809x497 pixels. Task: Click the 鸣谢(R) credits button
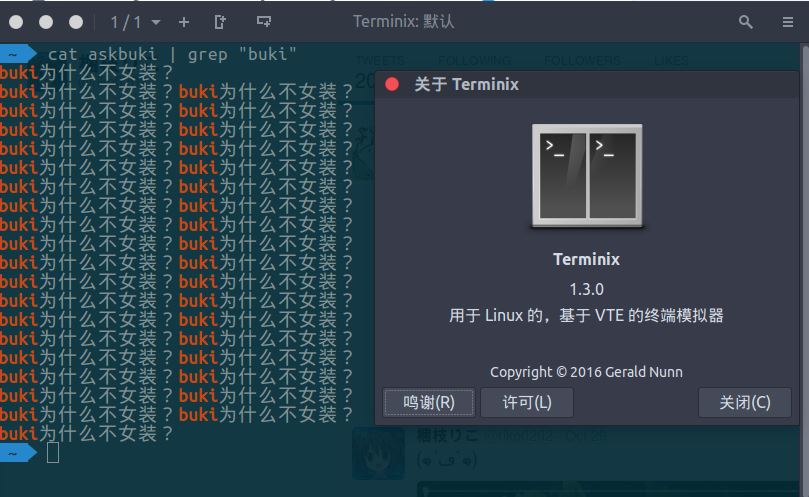tap(429, 402)
